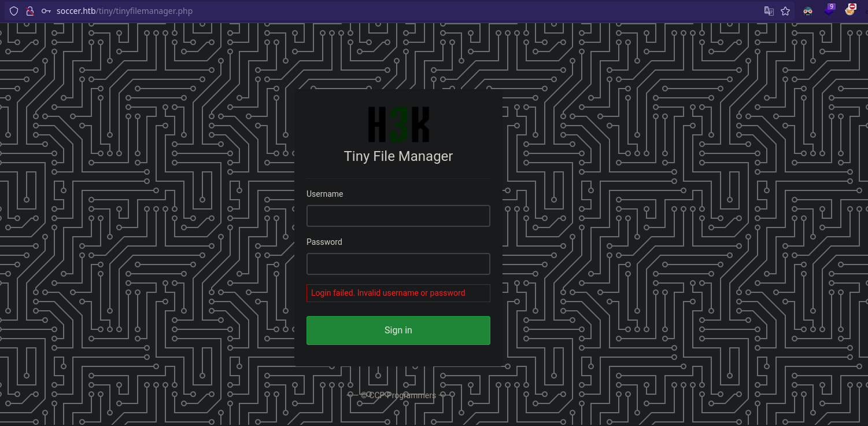Screen dimensions: 868x426
Task: Focus the Username input field
Action: pos(398,216)
